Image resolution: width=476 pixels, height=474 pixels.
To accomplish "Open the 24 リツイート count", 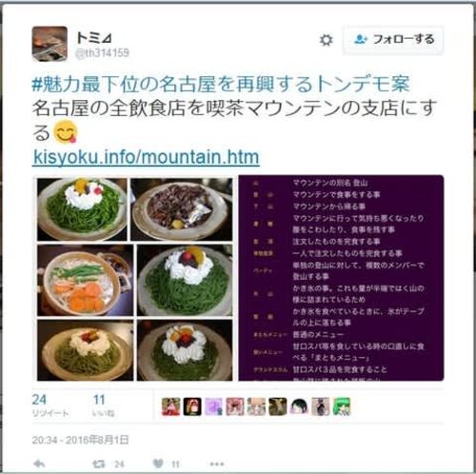I will click(50, 405).
